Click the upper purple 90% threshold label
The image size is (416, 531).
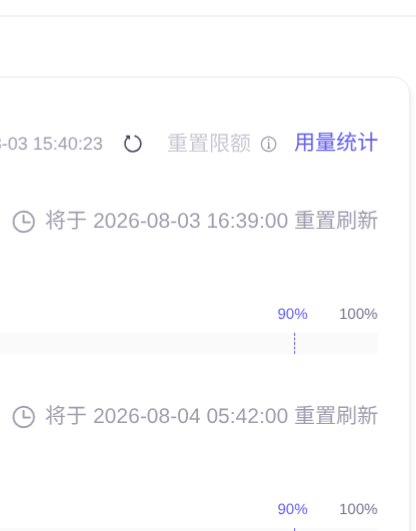[x=292, y=314]
